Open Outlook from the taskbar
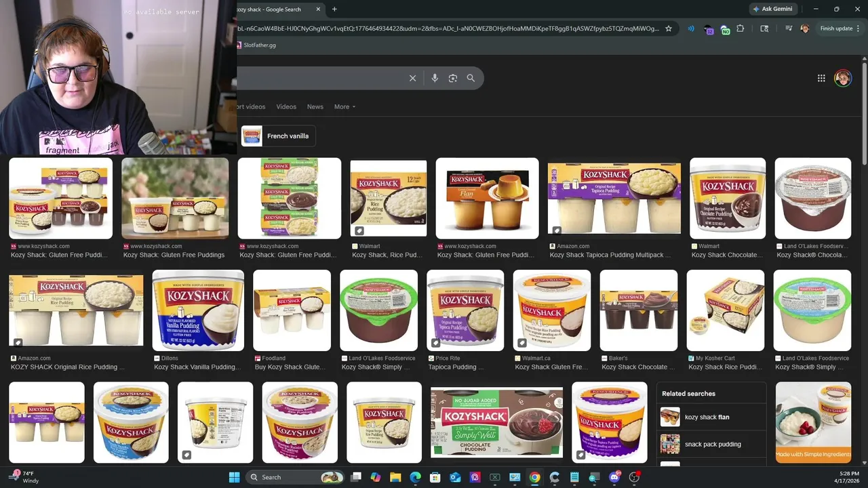The height and width of the screenshot is (488, 868). coord(455,477)
